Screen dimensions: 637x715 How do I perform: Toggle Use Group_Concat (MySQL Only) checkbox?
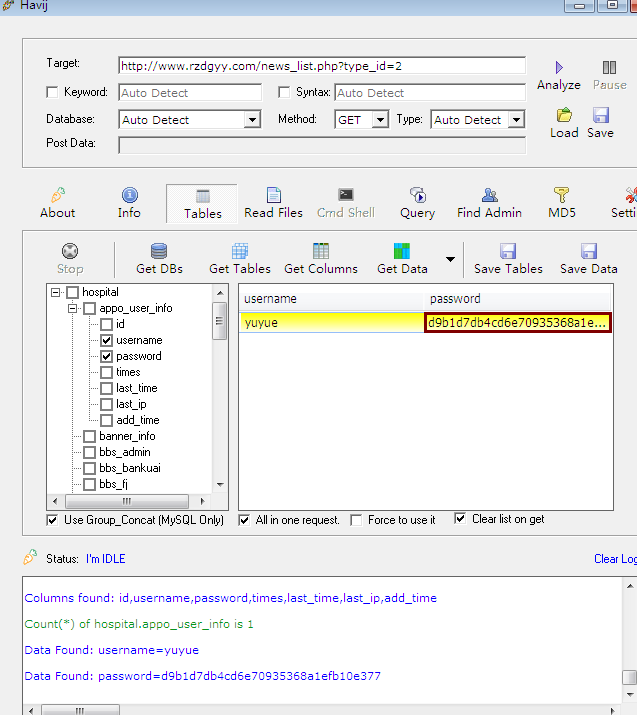point(52,520)
